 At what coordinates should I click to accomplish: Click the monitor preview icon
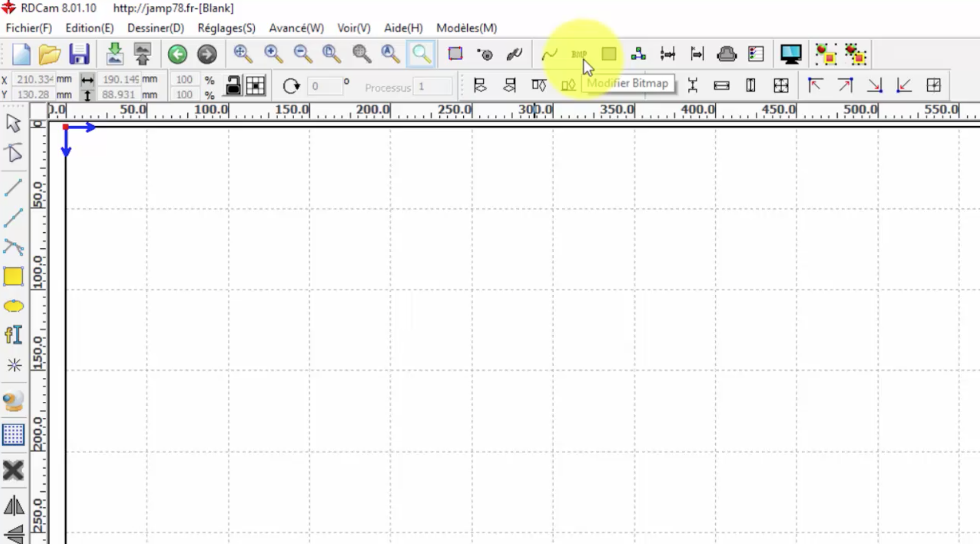pyautogui.click(x=791, y=54)
